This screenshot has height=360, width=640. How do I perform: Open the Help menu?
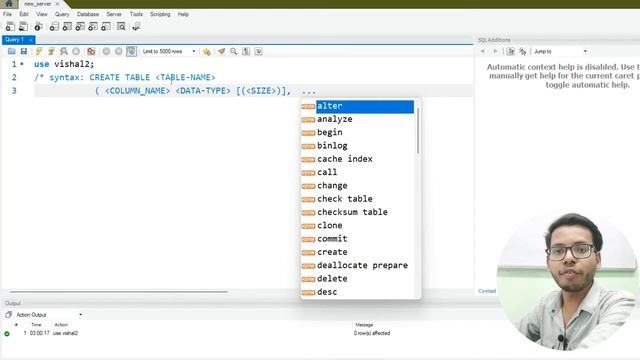183,14
